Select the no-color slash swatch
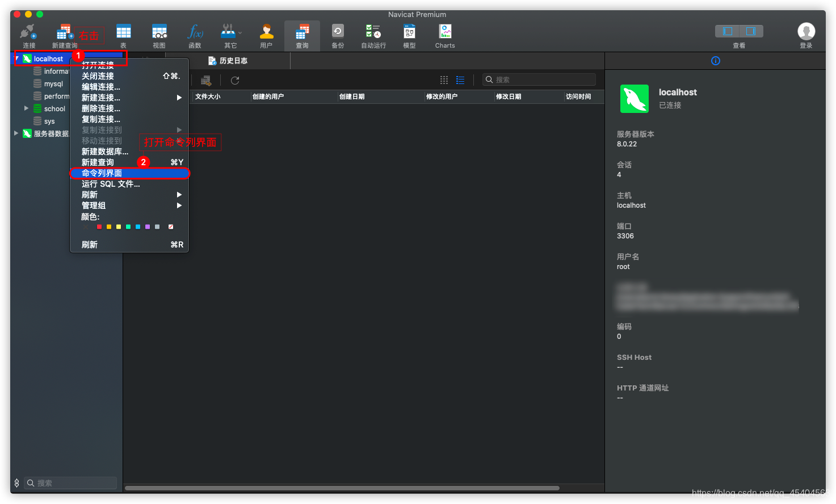836x504 pixels. point(171,226)
